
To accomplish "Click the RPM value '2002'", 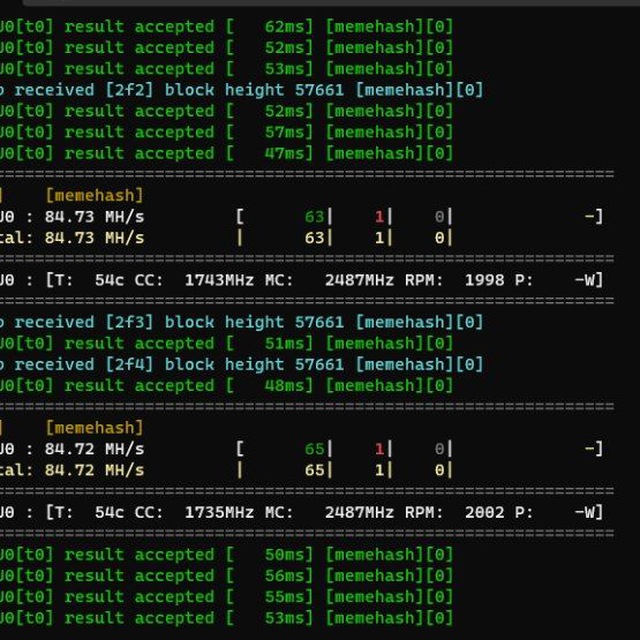I will pyautogui.click(x=484, y=513).
